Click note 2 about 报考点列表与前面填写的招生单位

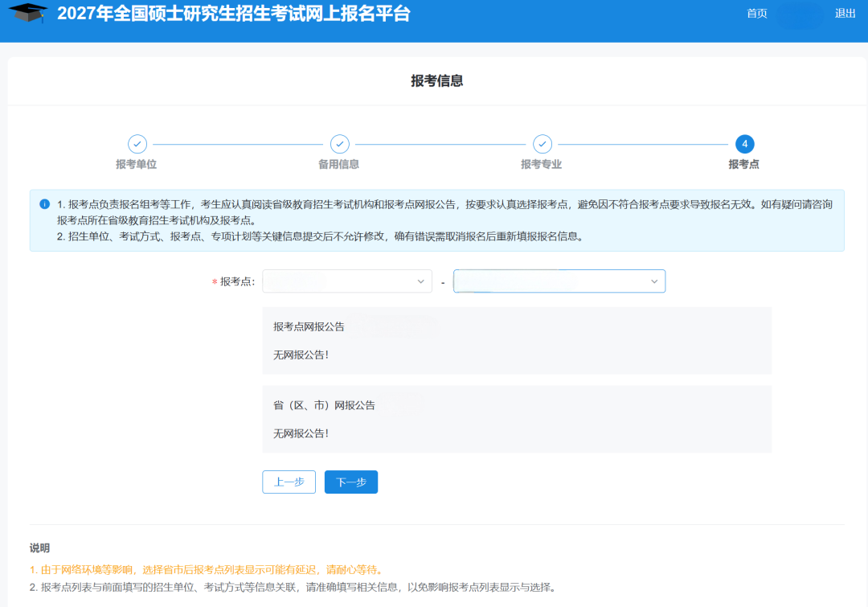click(x=293, y=587)
